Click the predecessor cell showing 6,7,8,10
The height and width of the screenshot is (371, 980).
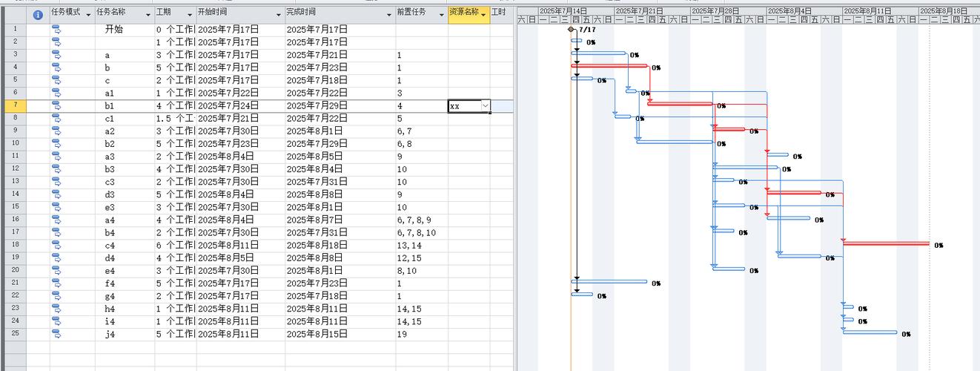(420, 232)
